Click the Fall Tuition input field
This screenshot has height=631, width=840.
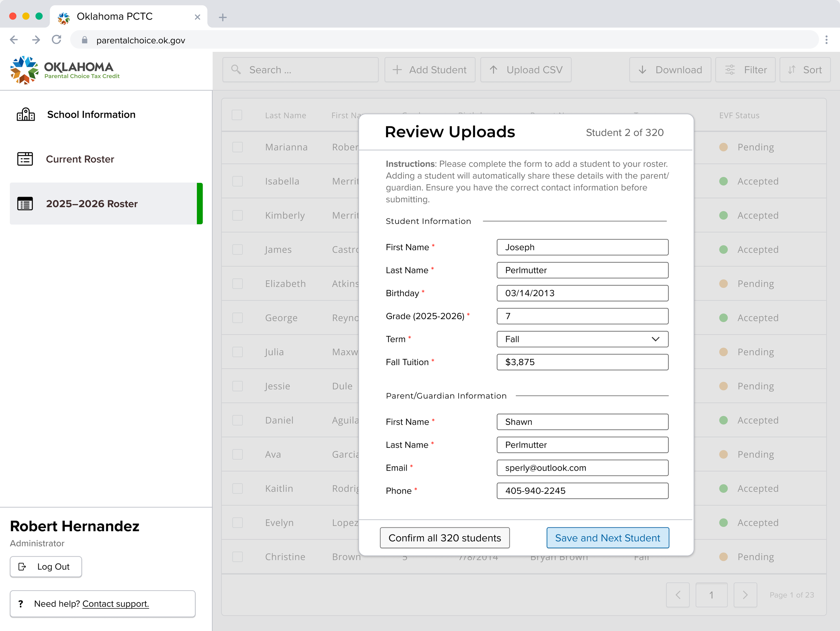click(x=582, y=362)
